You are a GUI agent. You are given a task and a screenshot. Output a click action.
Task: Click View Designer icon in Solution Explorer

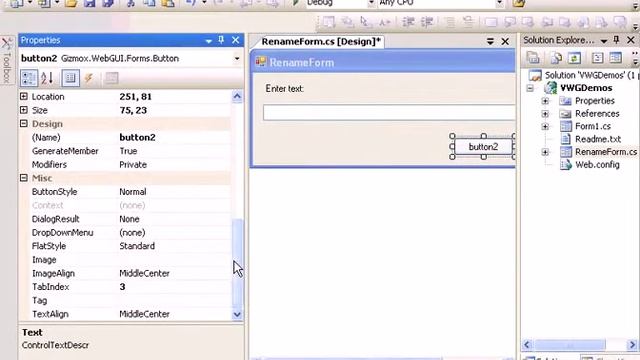pos(616,58)
